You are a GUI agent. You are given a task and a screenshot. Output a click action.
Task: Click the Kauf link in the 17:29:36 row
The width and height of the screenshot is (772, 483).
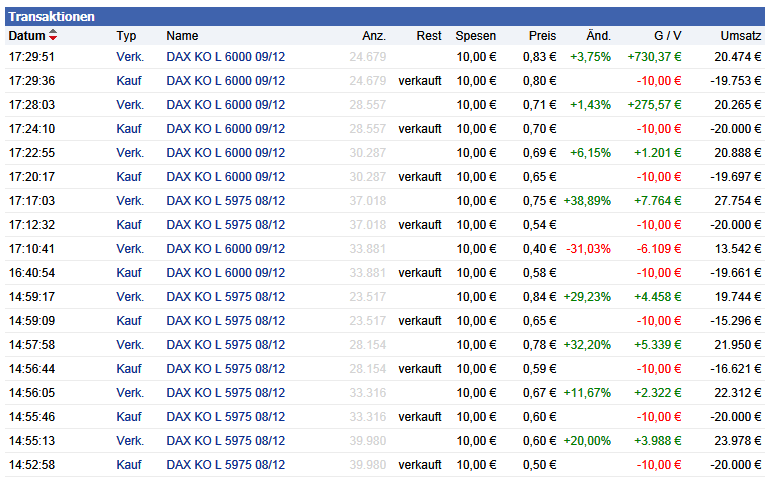pyautogui.click(x=129, y=81)
